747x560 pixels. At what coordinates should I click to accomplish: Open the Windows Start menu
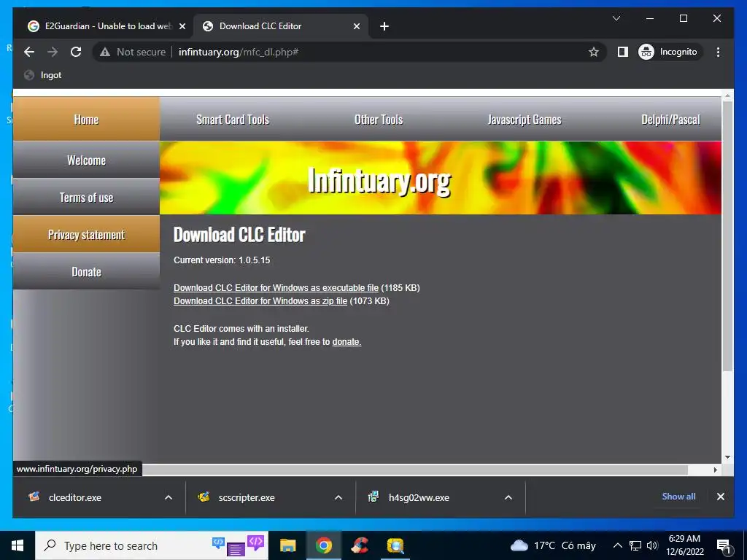click(18, 545)
